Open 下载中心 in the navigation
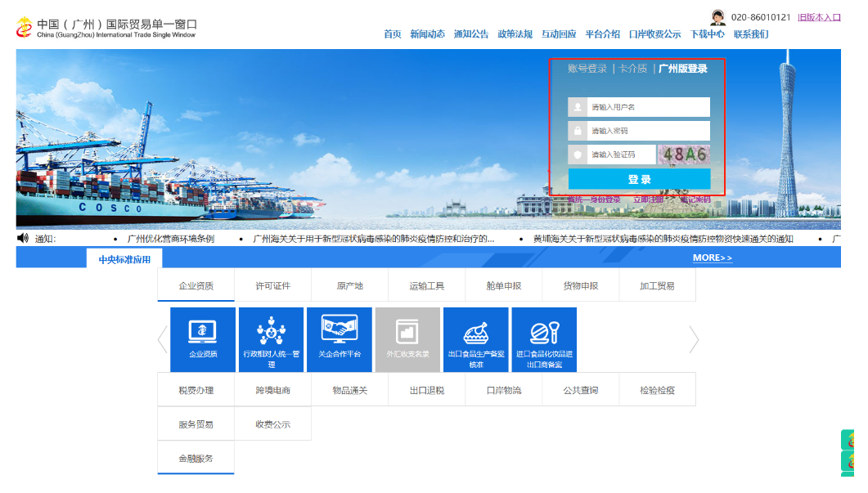 707,34
